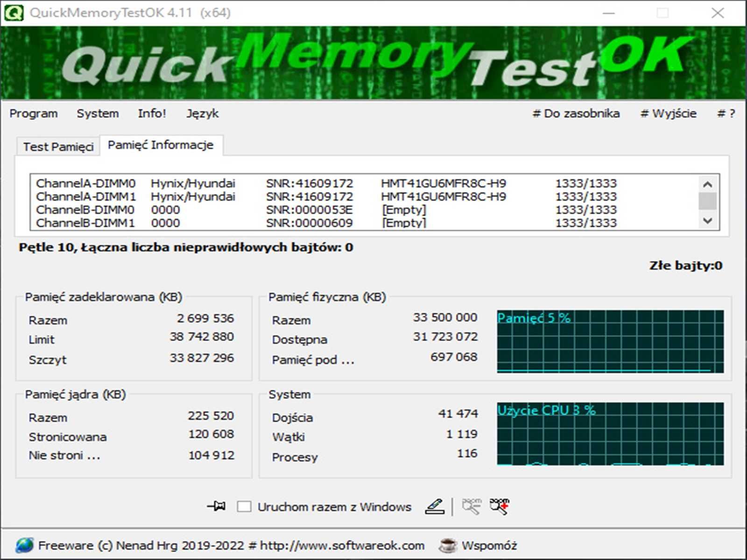Open the System menu
The width and height of the screenshot is (747, 560).
click(x=98, y=113)
